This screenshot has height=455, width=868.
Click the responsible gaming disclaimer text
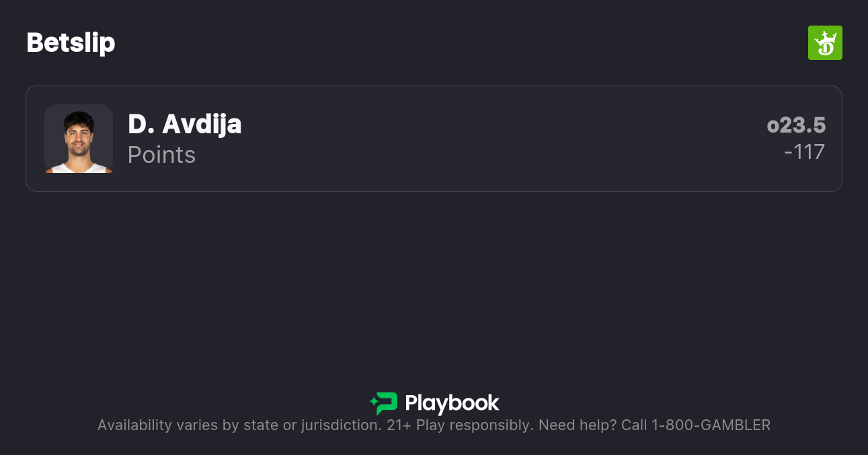click(x=434, y=425)
